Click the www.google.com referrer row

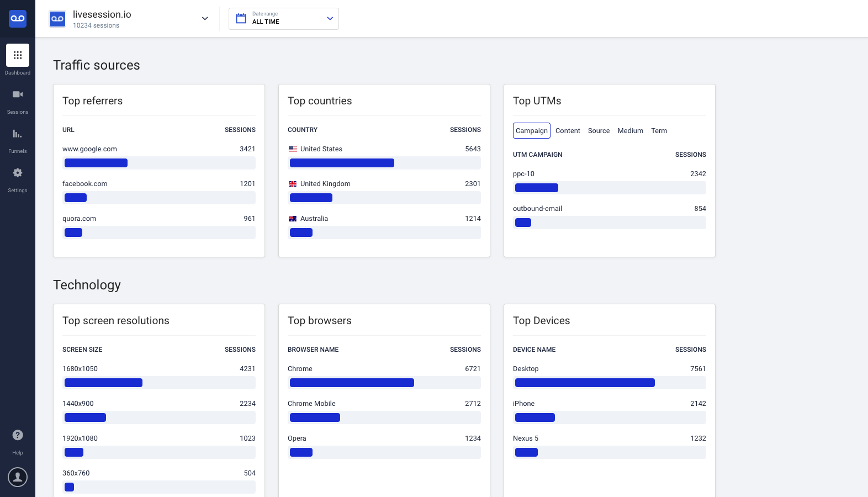159,157
